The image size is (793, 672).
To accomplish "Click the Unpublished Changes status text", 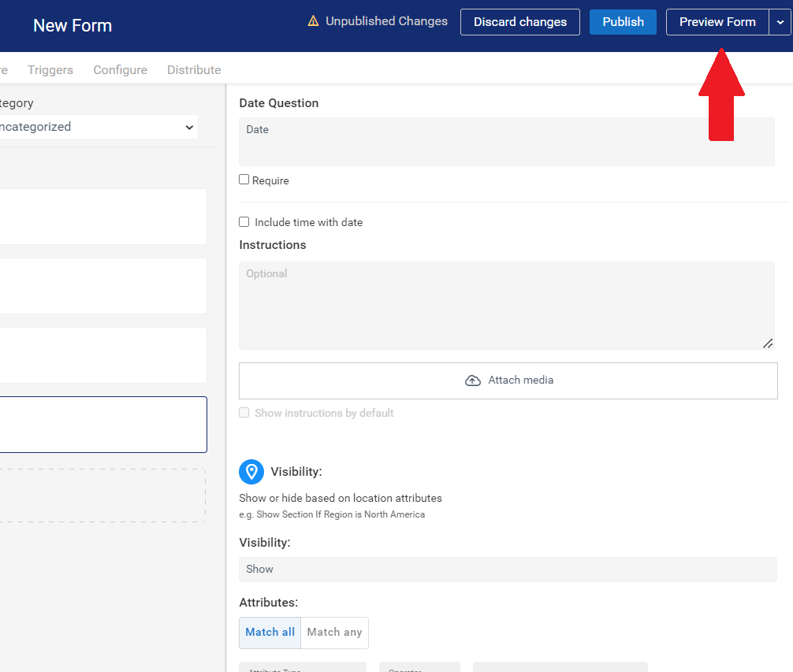I will pyautogui.click(x=386, y=21).
